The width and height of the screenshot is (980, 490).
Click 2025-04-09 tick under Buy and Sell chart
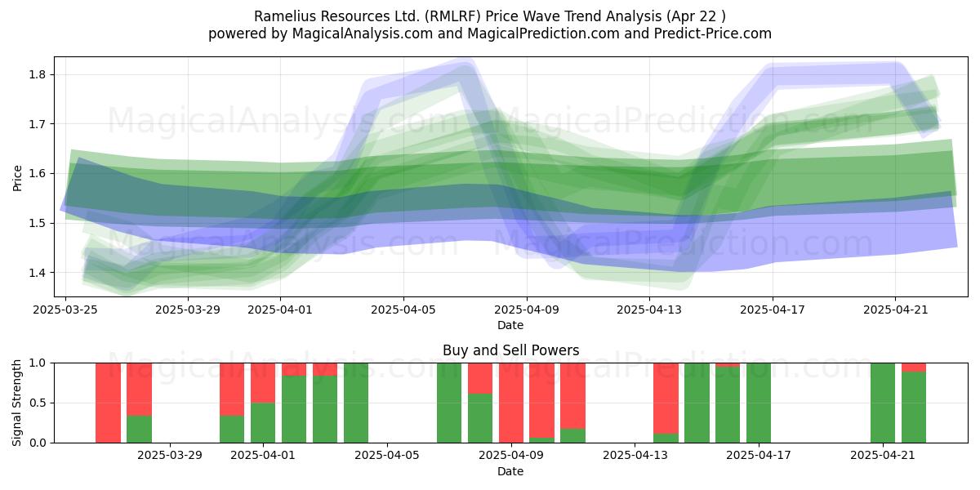tap(511, 456)
